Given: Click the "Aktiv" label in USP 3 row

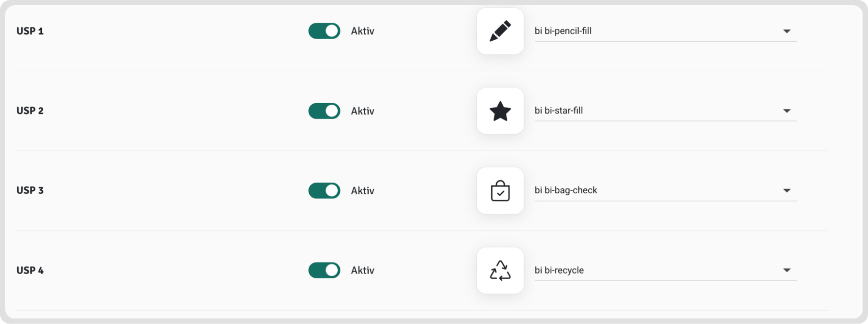Looking at the screenshot, I should click(362, 191).
